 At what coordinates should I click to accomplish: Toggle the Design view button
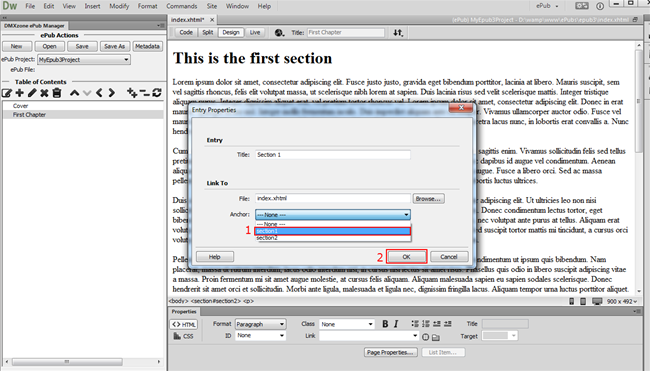click(x=231, y=32)
